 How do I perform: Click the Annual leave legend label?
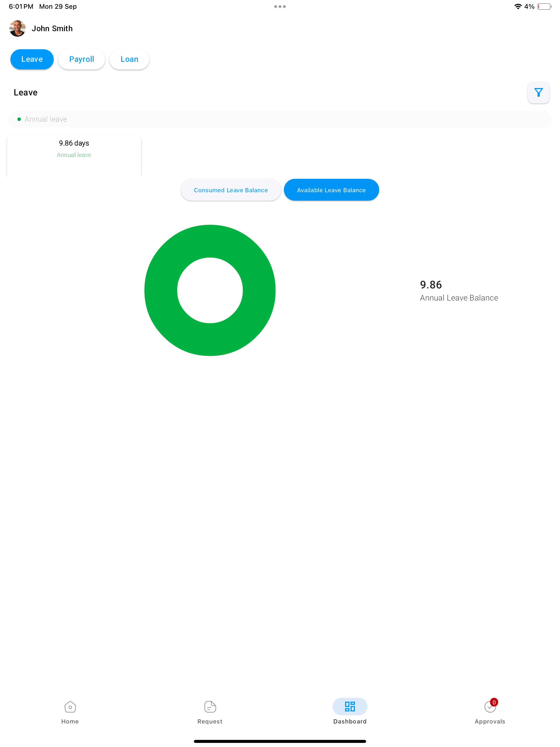click(46, 119)
